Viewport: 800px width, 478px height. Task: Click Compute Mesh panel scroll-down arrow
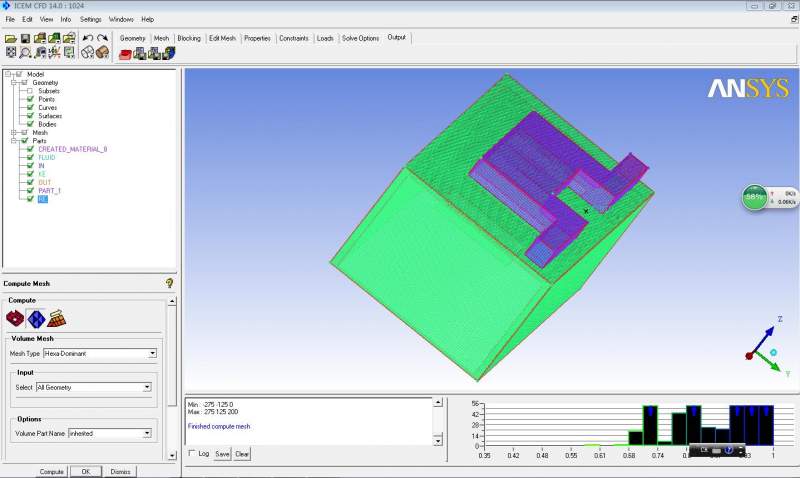coord(172,455)
